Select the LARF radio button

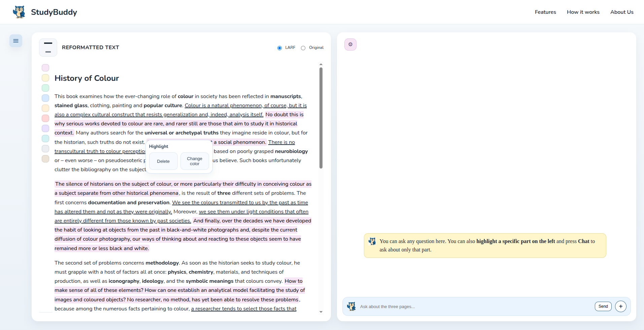click(x=279, y=48)
